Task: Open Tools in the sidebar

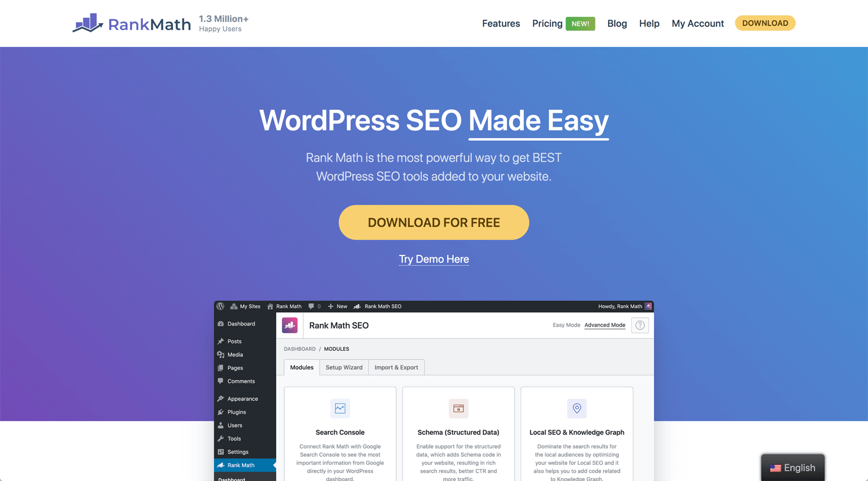Action: (x=234, y=439)
